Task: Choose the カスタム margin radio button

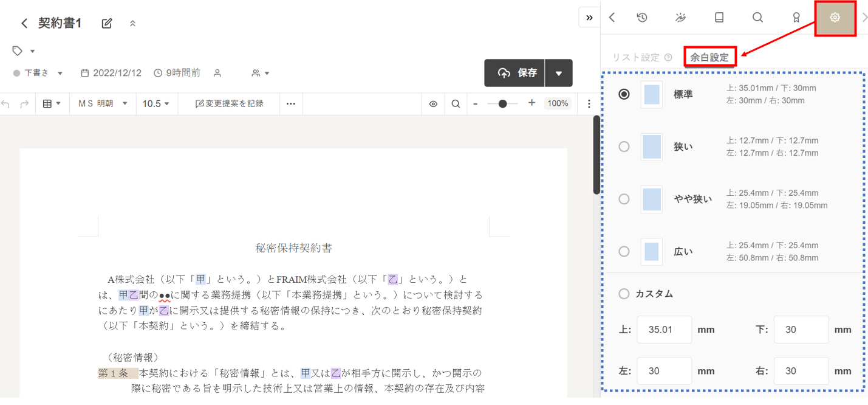Action: pos(624,294)
